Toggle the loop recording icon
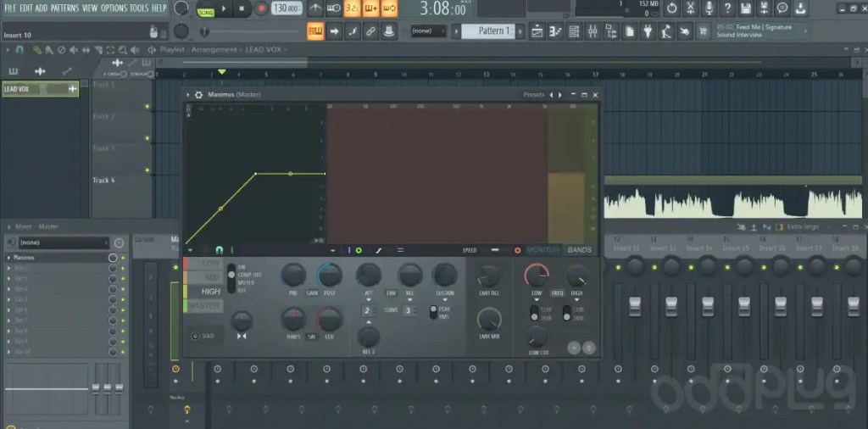This screenshot has height=429, width=868. pyautogui.click(x=389, y=8)
